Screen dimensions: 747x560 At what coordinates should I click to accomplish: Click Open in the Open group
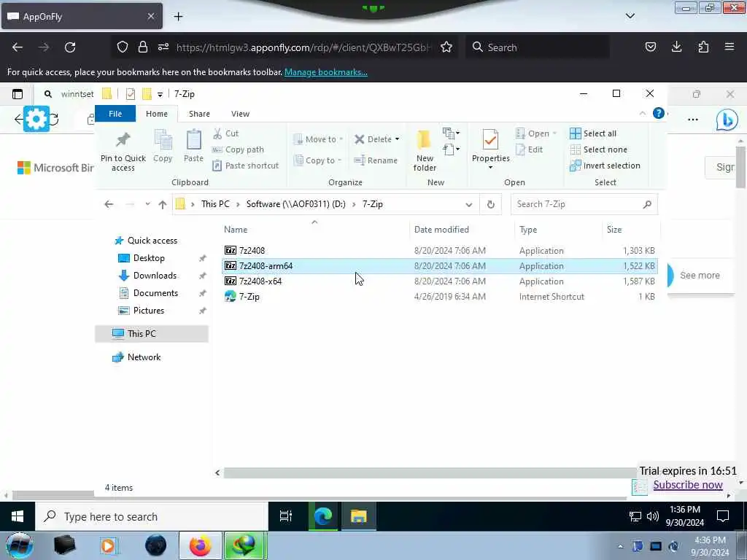[x=536, y=133]
